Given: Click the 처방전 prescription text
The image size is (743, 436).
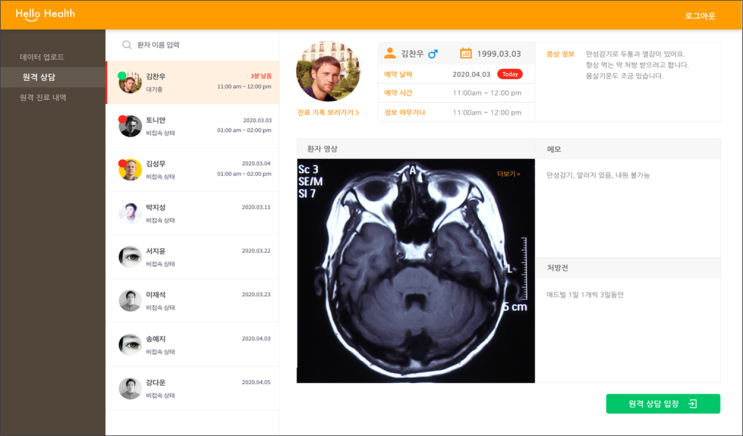Looking at the screenshot, I should click(x=585, y=295).
